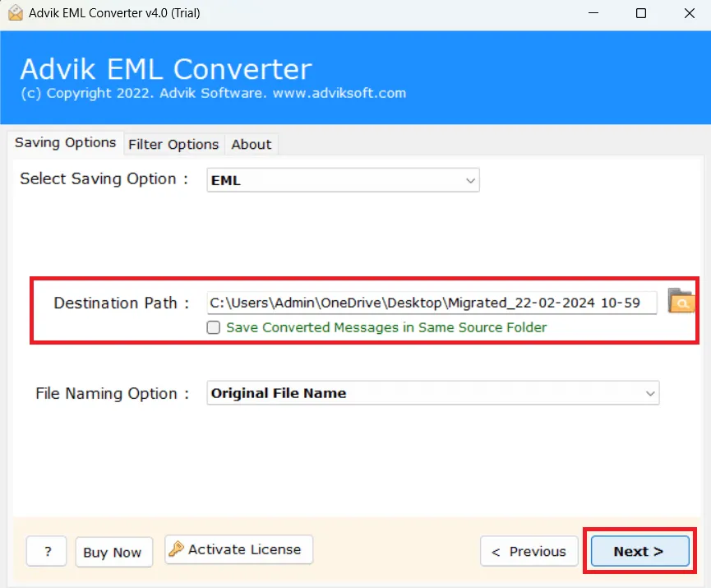Open the Select Saving Option dropdown
Viewport: 711px width, 588px height.
point(343,180)
